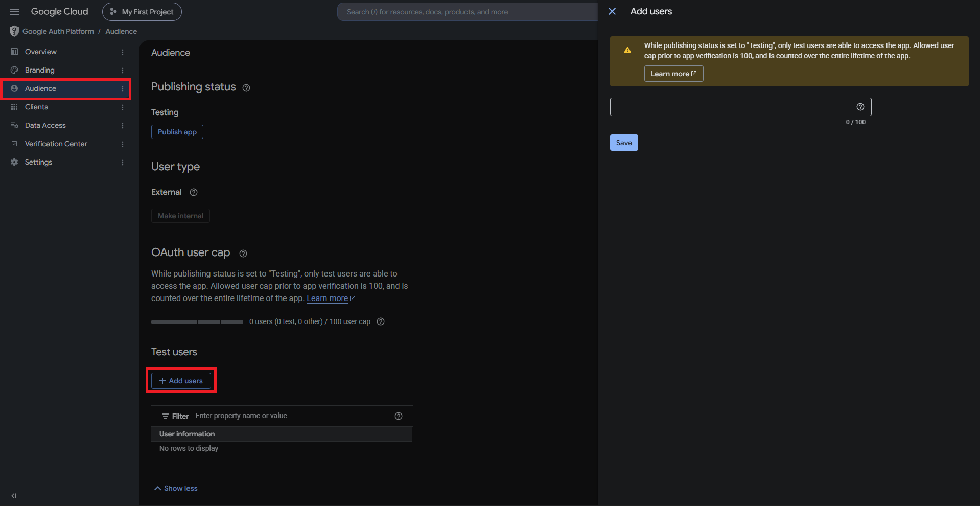
Task: Open more options for Audience
Action: tap(123, 88)
